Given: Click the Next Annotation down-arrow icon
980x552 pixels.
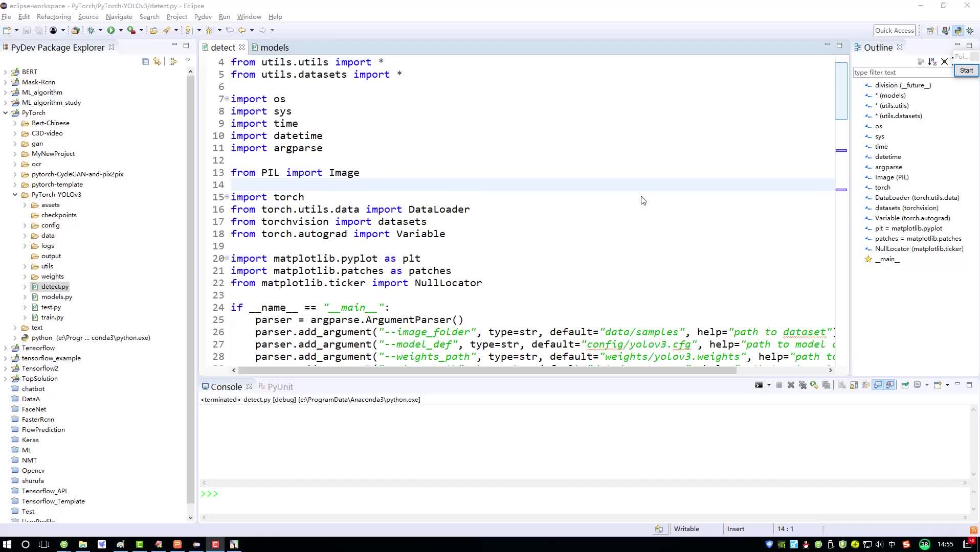Looking at the screenshot, I should pyautogui.click(x=189, y=30).
